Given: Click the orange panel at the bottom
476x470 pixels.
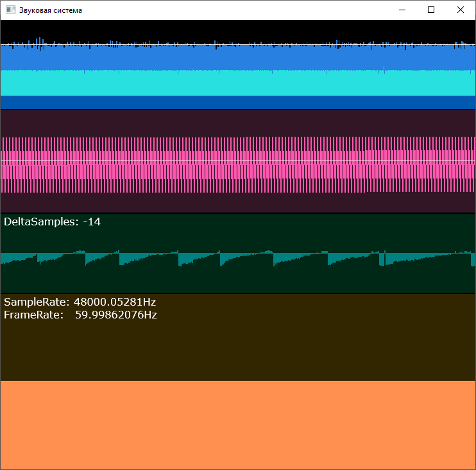Looking at the screenshot, I should pyautogui.click(x=237, y=425).
